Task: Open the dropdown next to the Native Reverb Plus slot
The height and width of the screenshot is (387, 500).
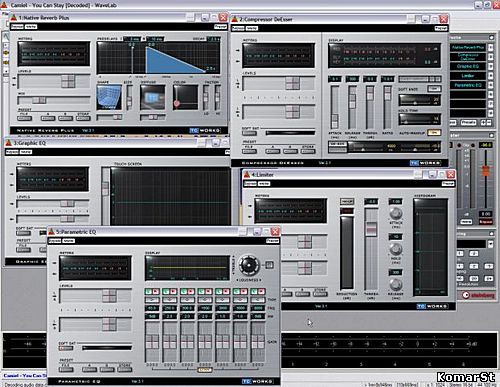Action: (x=491, y=48)
